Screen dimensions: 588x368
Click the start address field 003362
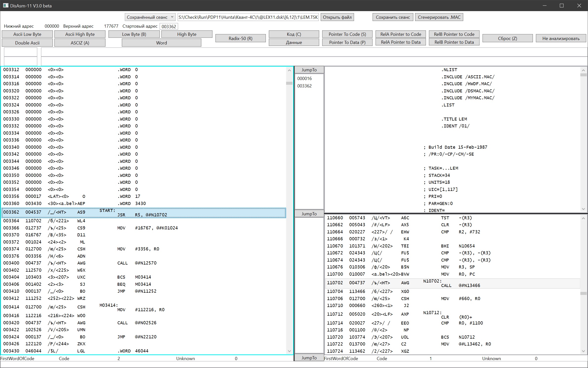point(169,26)
